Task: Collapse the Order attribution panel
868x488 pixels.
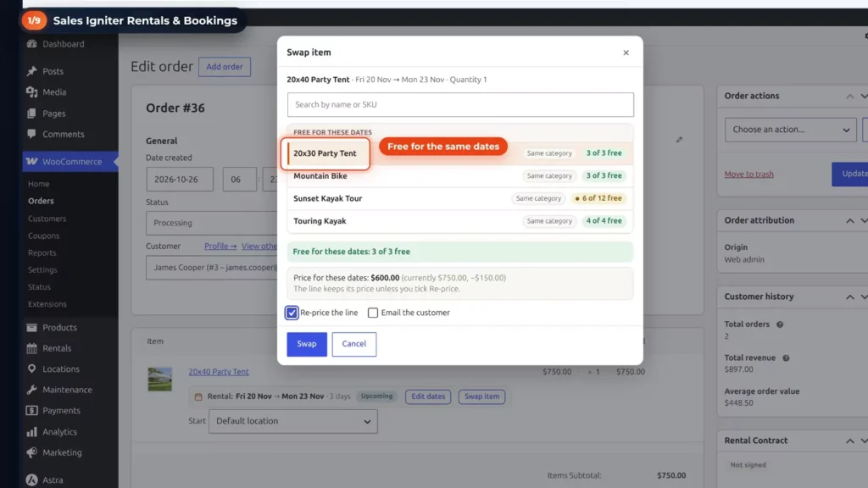Action: click(849, 221)
